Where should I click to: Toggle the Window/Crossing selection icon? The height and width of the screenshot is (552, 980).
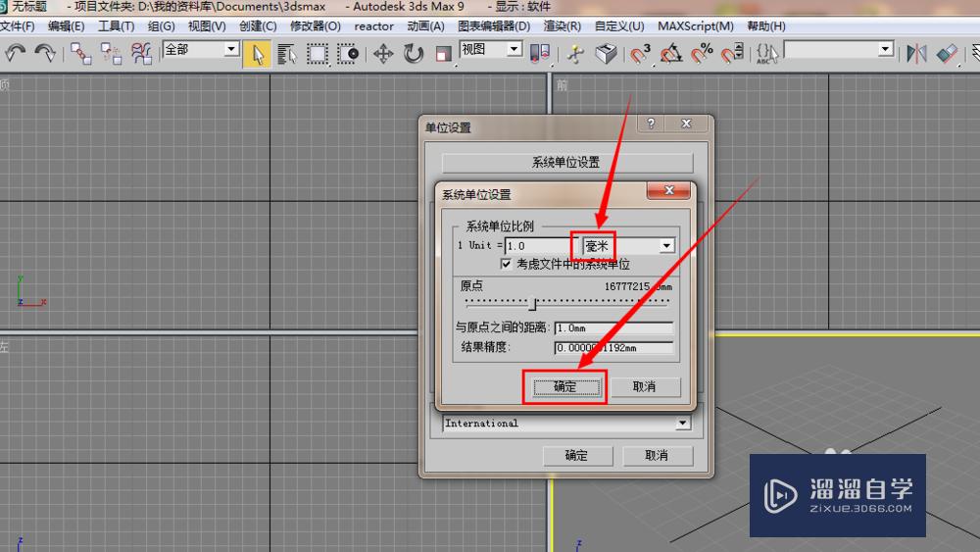tap(348, 54)
